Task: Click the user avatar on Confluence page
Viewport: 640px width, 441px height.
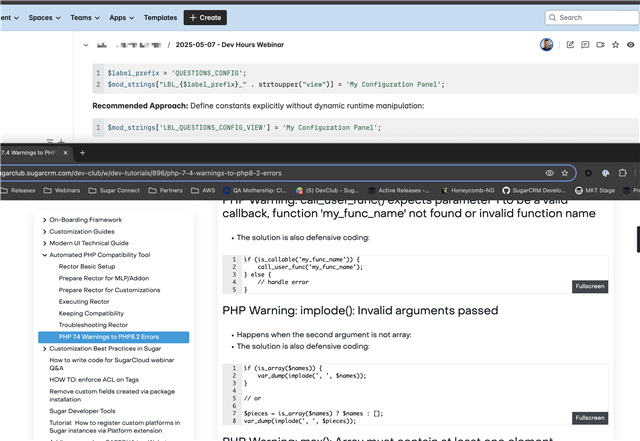Action: 546,45
